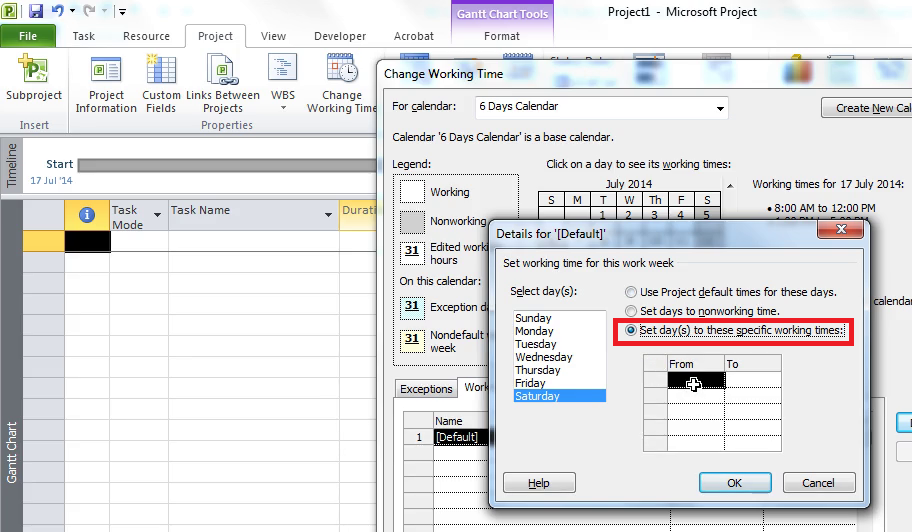
Task: Select 'Set day(s) to these specific working times'
Action: coord(630,330)
